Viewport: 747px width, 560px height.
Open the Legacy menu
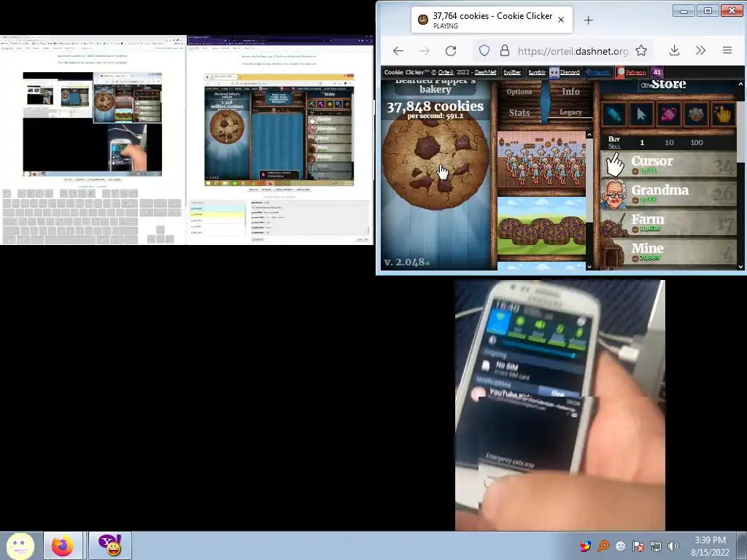point(570,112)
